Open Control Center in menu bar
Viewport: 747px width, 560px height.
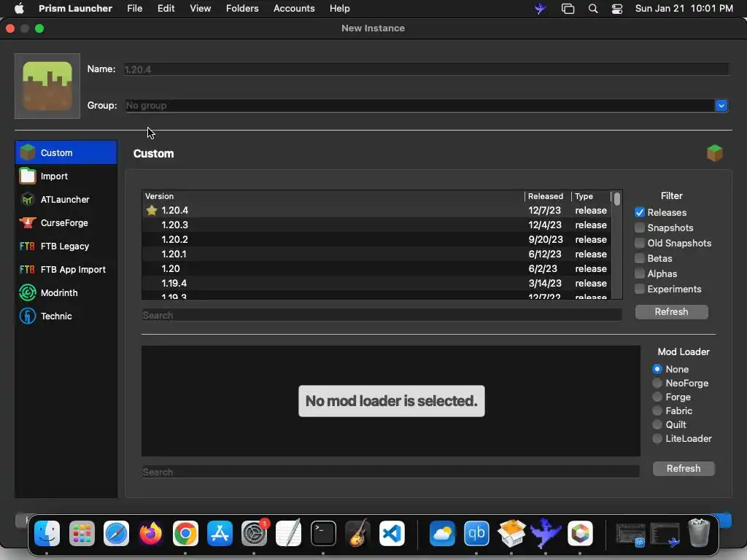(617, 9)
